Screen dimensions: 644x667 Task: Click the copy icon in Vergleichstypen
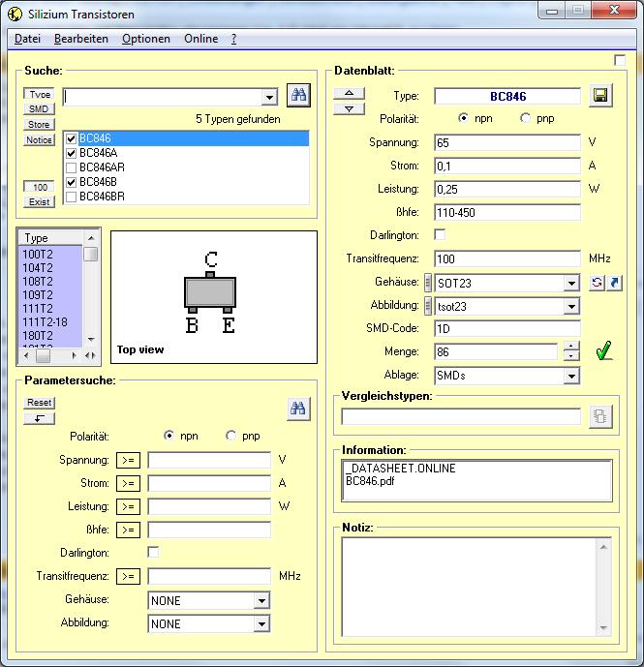click(600, 416)
